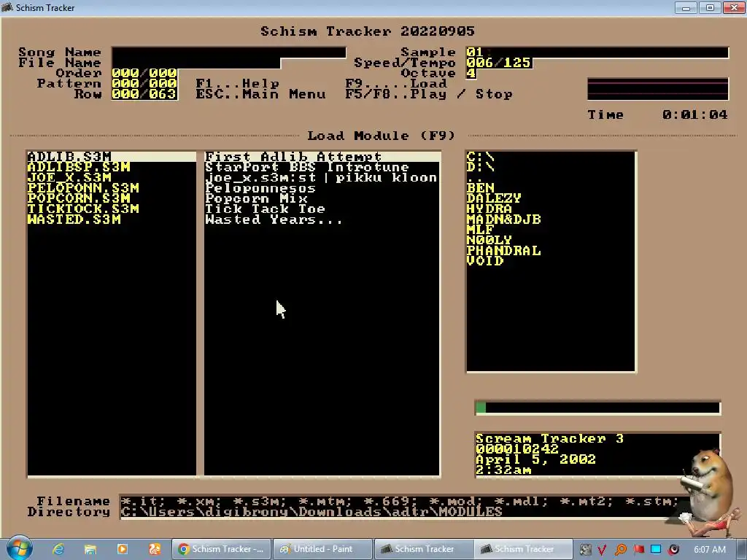Open the orange UC Browser taskbar icon

pyautogui.click(x=155, y=549)
